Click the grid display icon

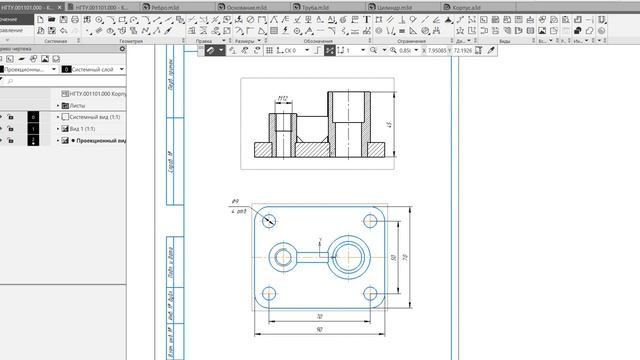point(269,50)
